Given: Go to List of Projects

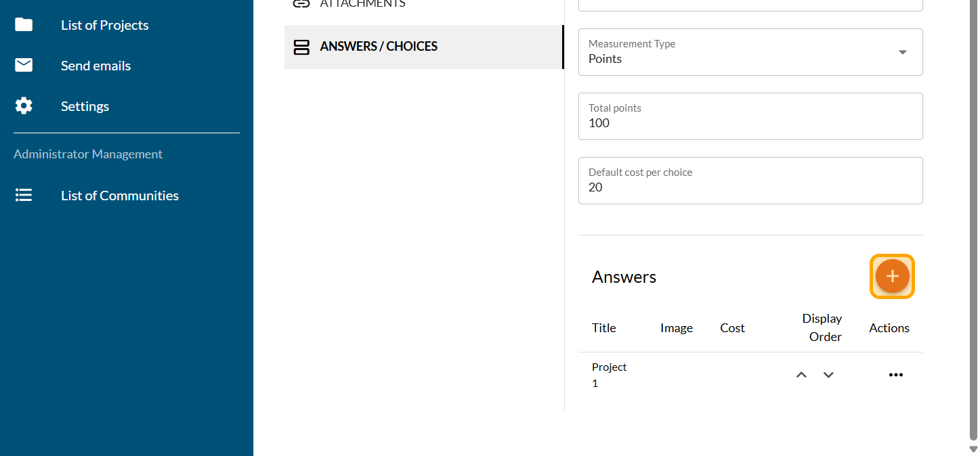Looking at the screenshot, I should click(x=105, y=25).
